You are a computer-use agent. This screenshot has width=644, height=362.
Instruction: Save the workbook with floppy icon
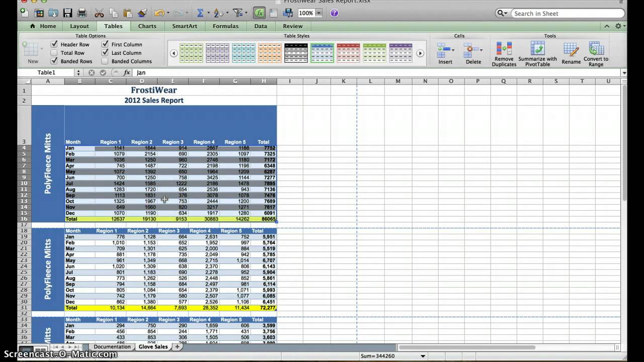click(67, 13)
